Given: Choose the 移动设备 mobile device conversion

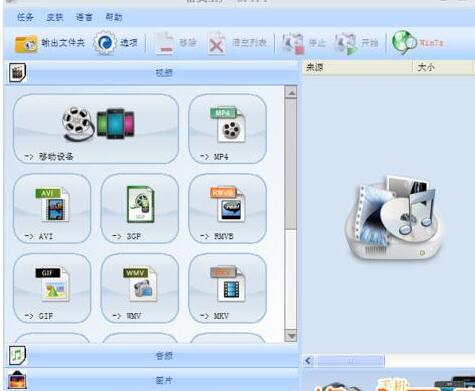Looking at the screenshot, I should click(96, 129).
